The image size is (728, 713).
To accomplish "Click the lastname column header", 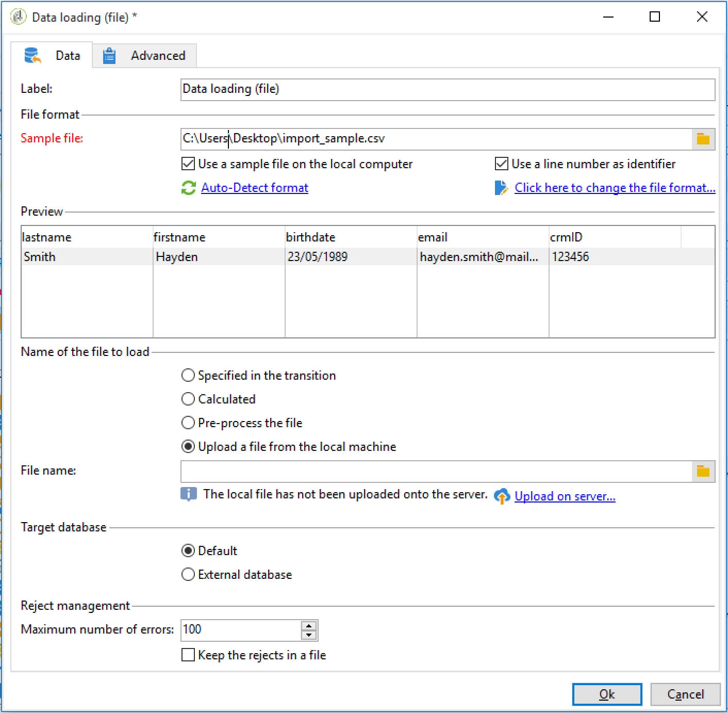I will 87,237.
